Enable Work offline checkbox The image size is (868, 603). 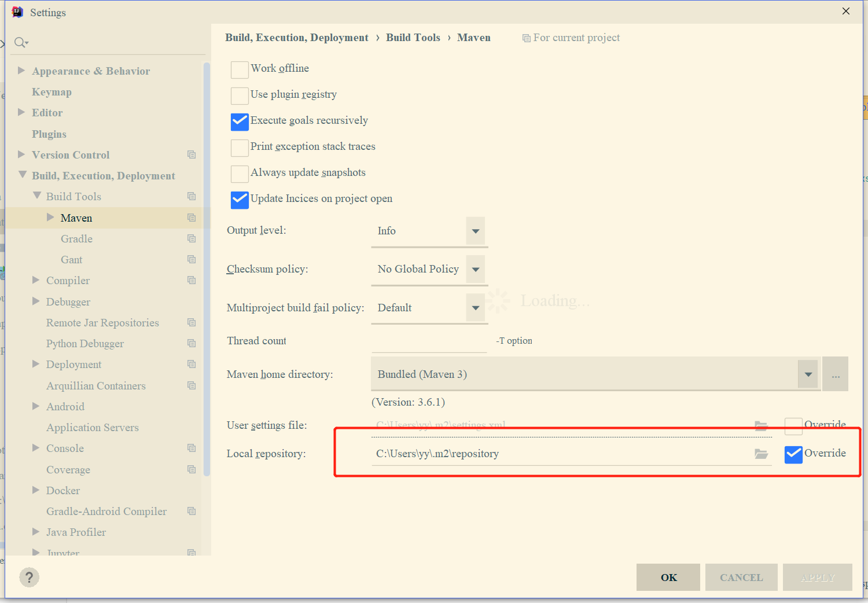click(x=240, y=69)
